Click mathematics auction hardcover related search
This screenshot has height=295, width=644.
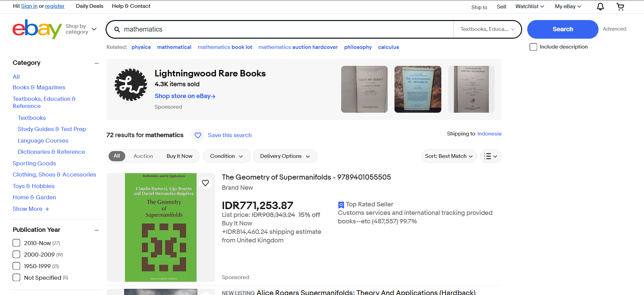click(298, 47)
